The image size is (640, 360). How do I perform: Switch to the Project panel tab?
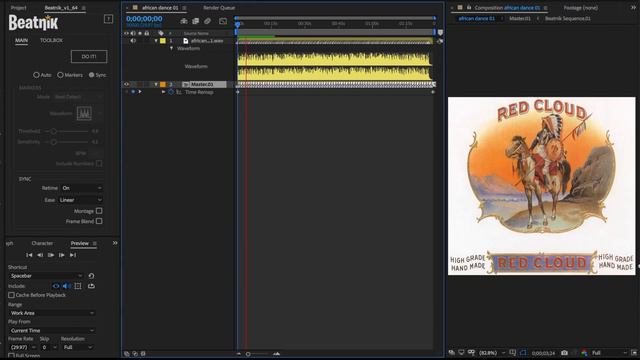pos(18,8)
